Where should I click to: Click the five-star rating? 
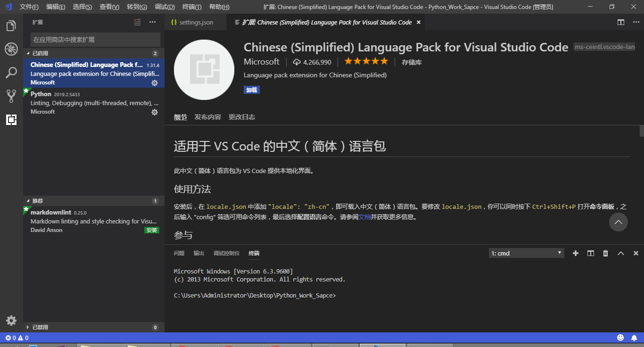click(366, 61)
